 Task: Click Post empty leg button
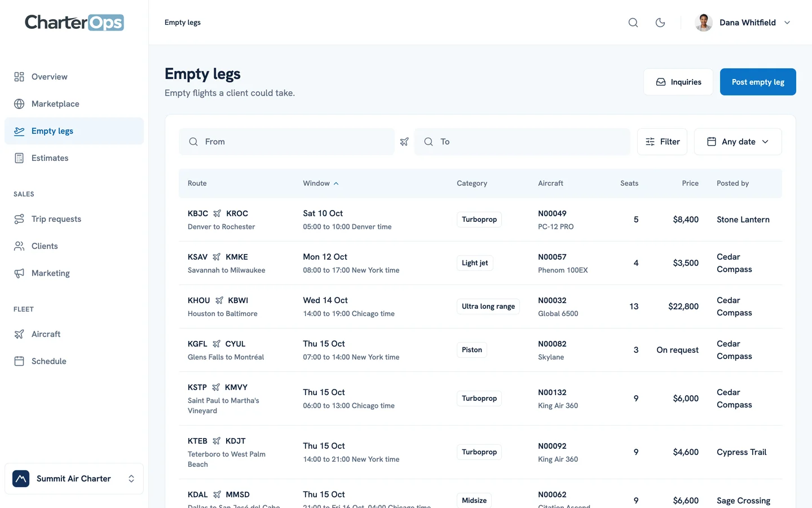(x=758, y=82)
